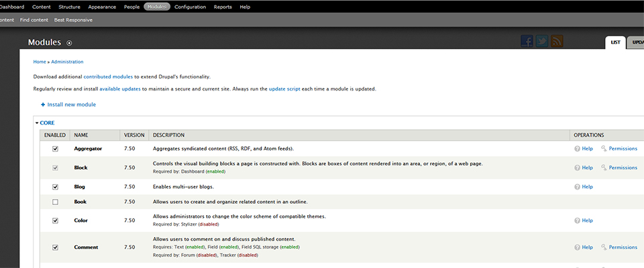
Task: Click the RSS feed icon
Action: pyautogui.click(x=557, y=42)
